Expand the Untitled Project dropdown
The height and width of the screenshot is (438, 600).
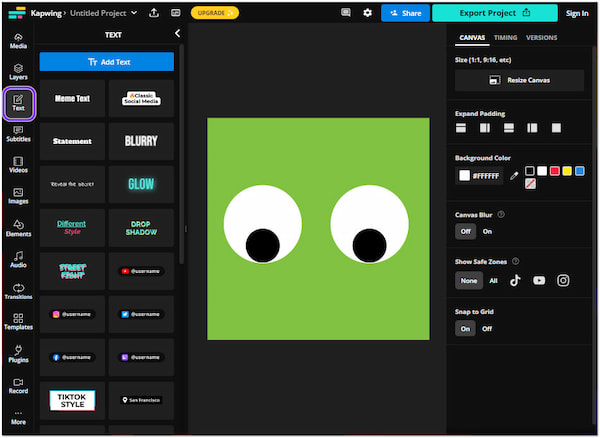coord(134,13)
